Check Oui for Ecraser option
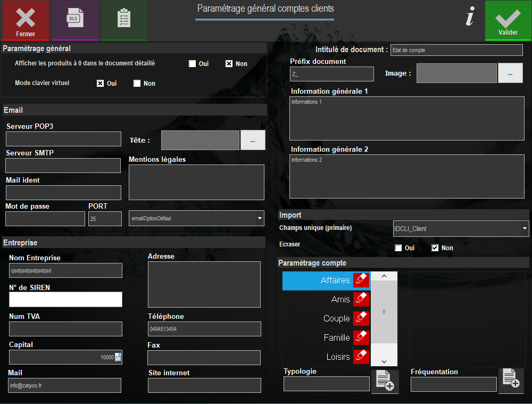The image size is (532, 404). [x=398, y=248]
